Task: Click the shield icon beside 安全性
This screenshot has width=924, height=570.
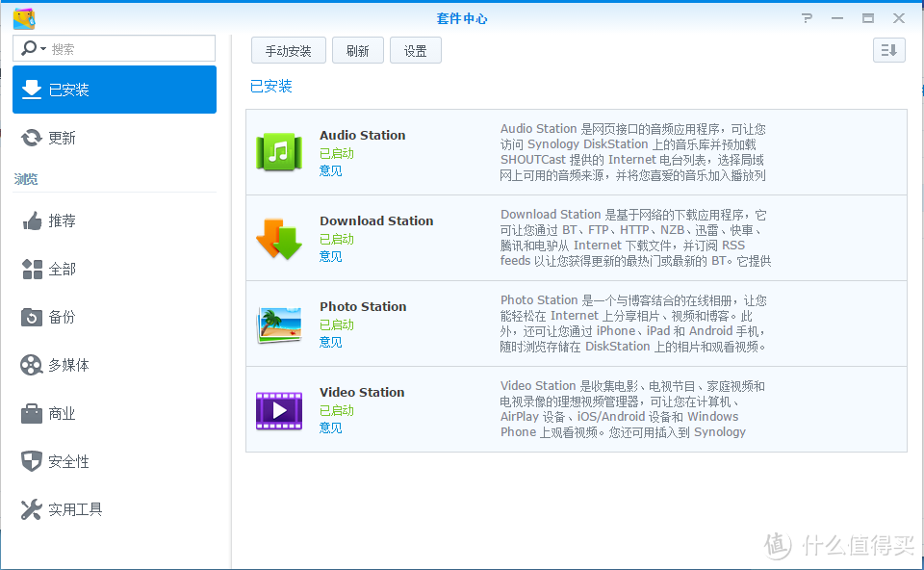Action: pos(31,461)
